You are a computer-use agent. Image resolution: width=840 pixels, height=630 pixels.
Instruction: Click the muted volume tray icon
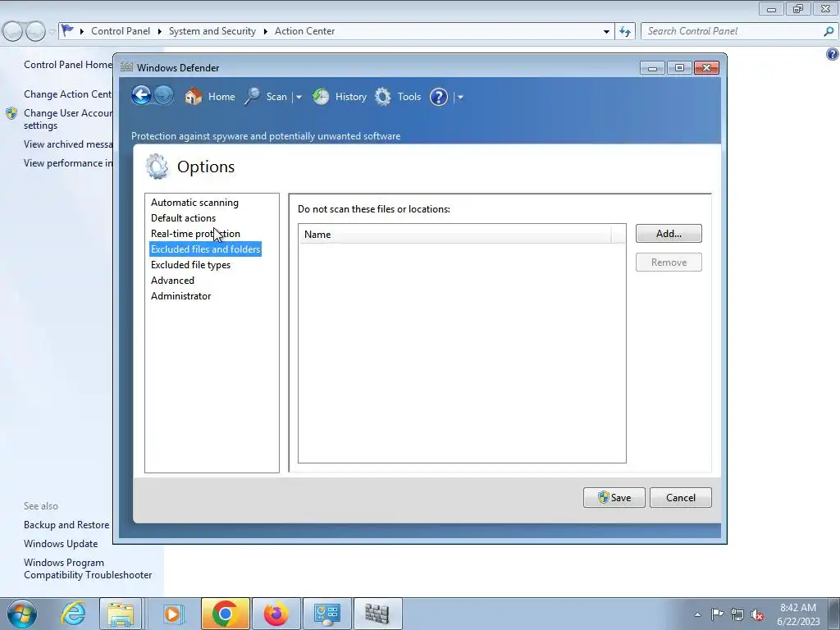(757, 614)
